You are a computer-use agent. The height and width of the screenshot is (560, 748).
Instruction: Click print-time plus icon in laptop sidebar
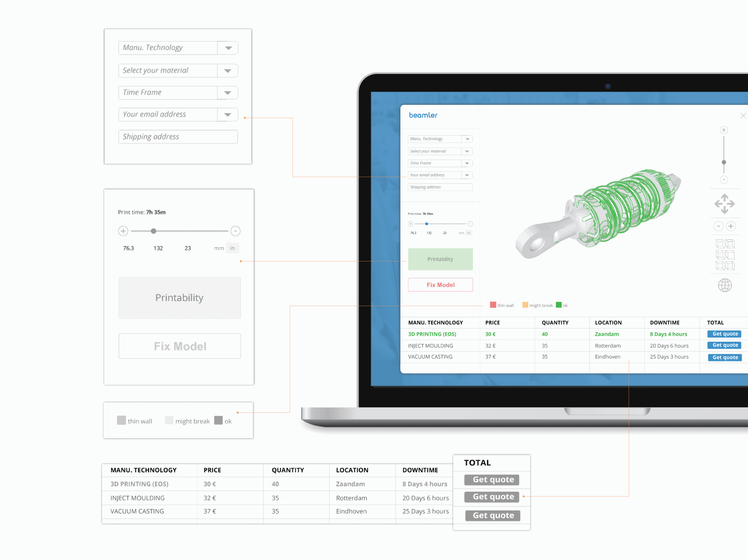(x=410, y=224)
